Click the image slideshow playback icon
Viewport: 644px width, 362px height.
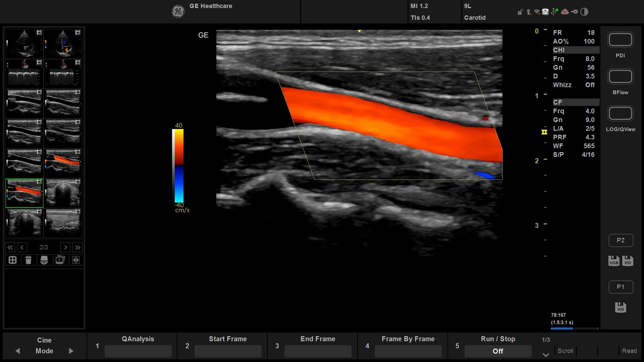tap(60, 260)
